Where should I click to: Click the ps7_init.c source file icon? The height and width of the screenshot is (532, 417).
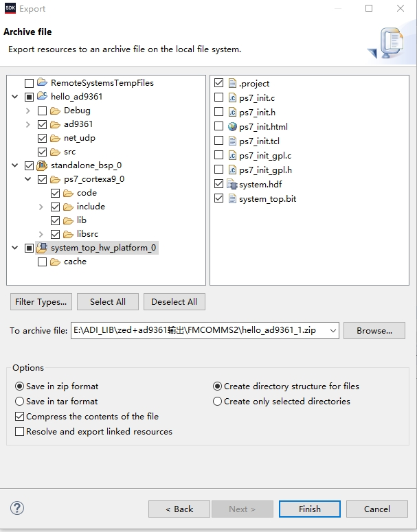[232, 97]
